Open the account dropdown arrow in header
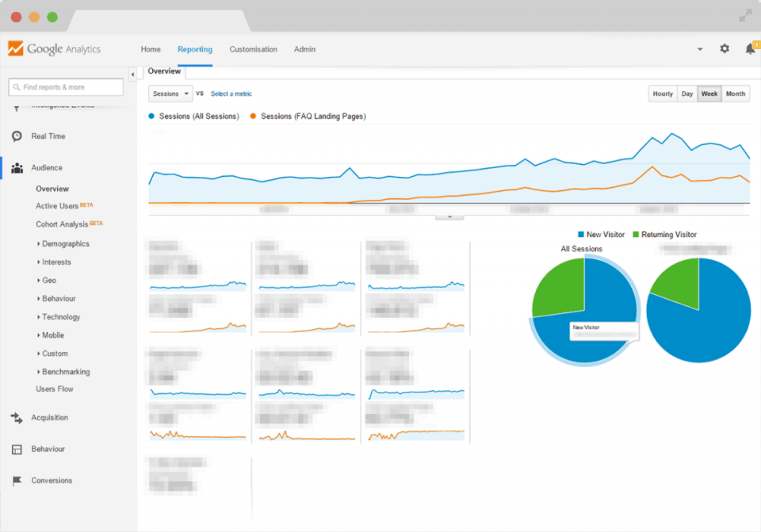Screen dimensions: 761x532 (700, 49)
